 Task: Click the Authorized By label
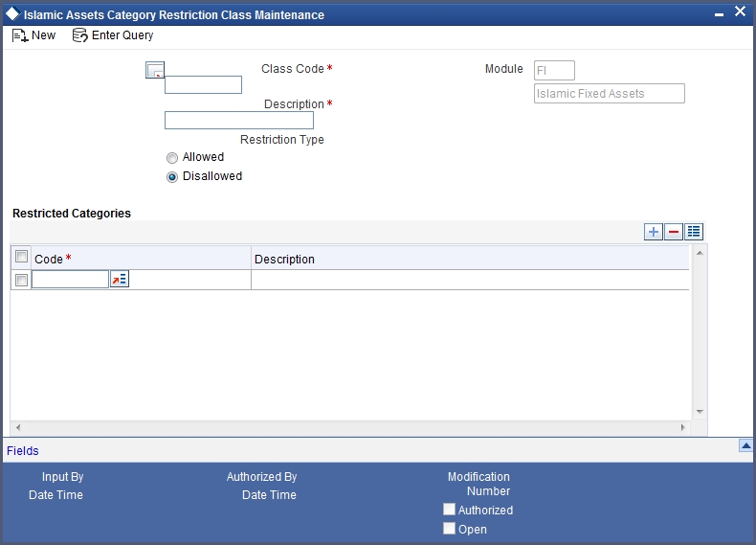point(262,476)
